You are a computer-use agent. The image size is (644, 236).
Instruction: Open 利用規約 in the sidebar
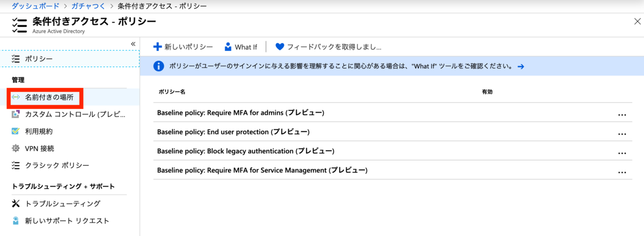pyautogui.click(x=70, y=131)
